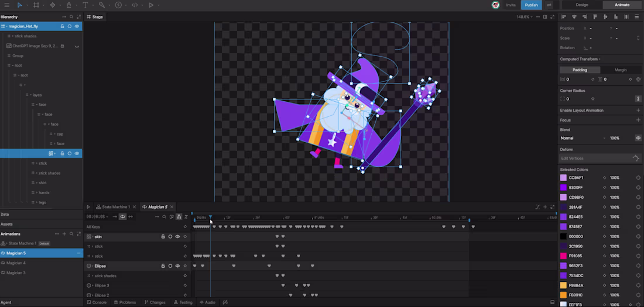Toggle visibility of magician_Hat_fly artboard
644x307 pixels.
pos(77,26)
